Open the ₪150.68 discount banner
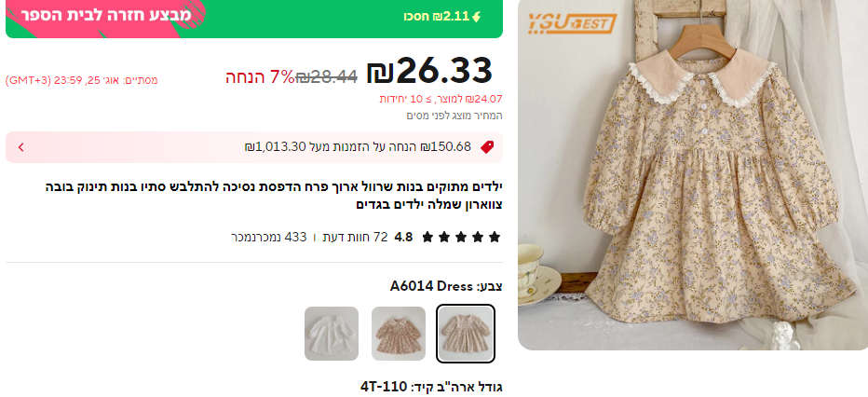 254,147
